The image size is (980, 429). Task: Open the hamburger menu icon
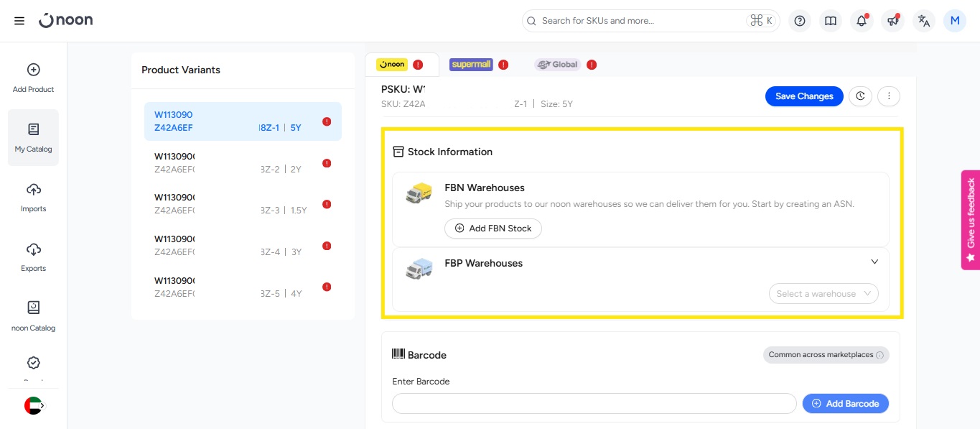[x=19, y=21]
